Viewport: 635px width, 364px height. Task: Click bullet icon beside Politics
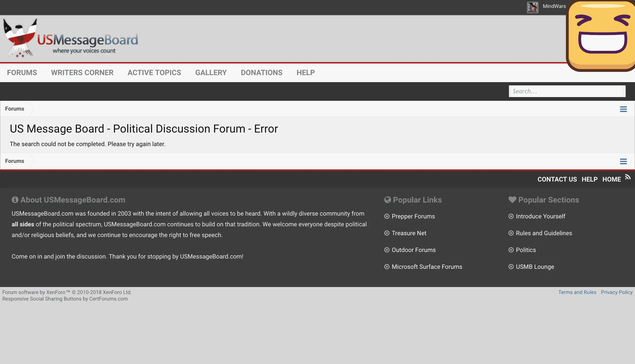(x=511, y=250)
